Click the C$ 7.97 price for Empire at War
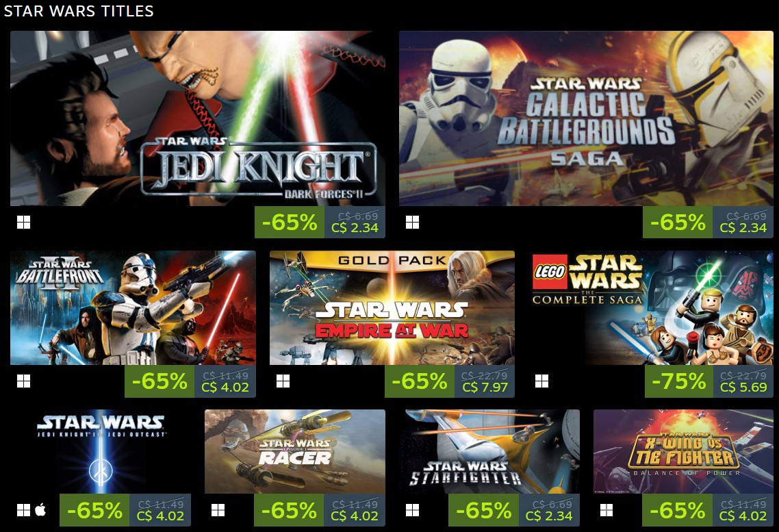The image size is (779, 532). point(485,388)
